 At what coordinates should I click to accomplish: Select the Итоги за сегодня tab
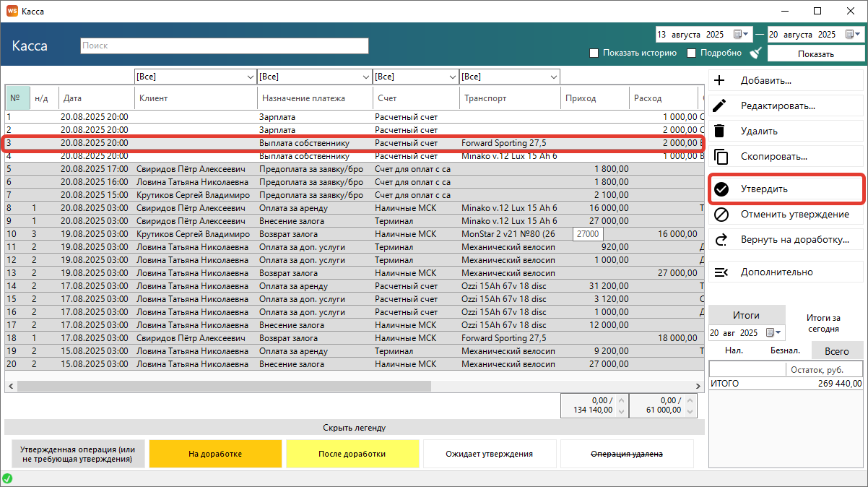[x=823, y=322]
